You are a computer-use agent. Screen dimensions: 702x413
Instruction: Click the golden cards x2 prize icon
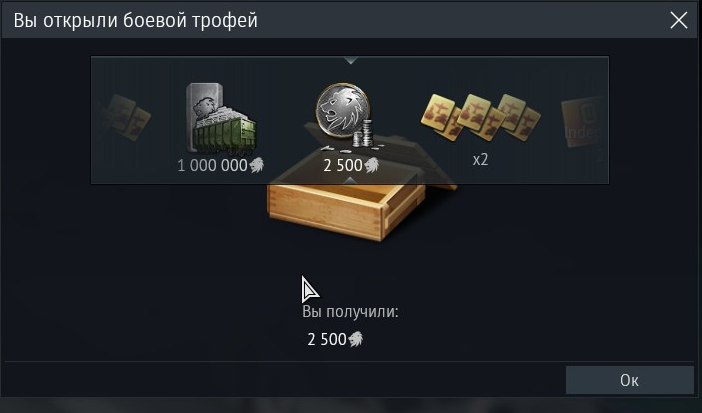[x=480, y=116]
